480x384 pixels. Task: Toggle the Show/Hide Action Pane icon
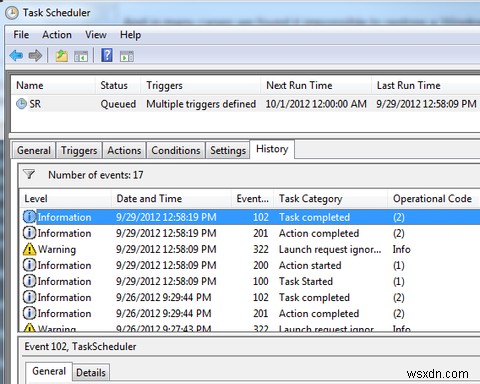127,56
